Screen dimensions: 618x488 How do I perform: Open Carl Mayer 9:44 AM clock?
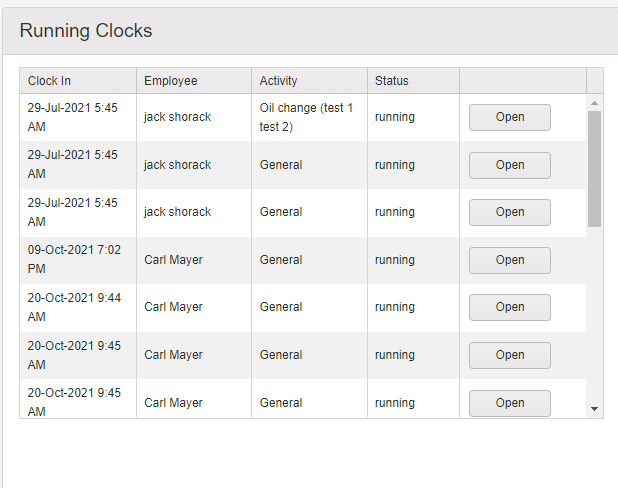point(510,307)
